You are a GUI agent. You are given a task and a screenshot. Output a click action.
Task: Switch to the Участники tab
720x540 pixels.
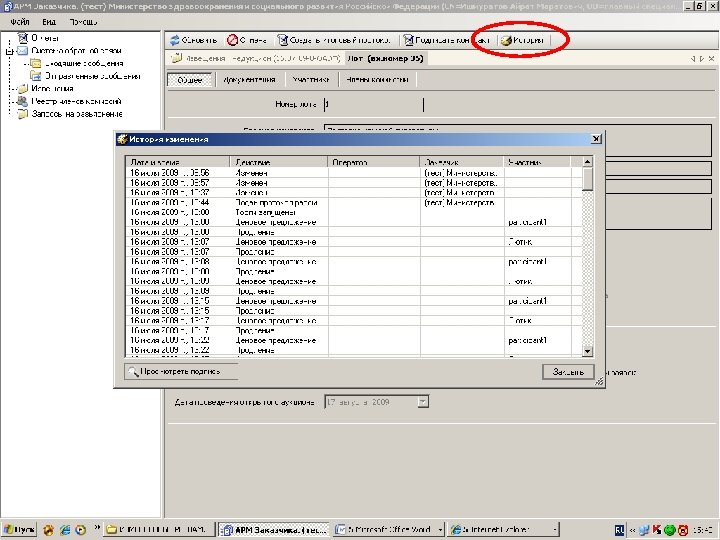[x=311, y=80]
